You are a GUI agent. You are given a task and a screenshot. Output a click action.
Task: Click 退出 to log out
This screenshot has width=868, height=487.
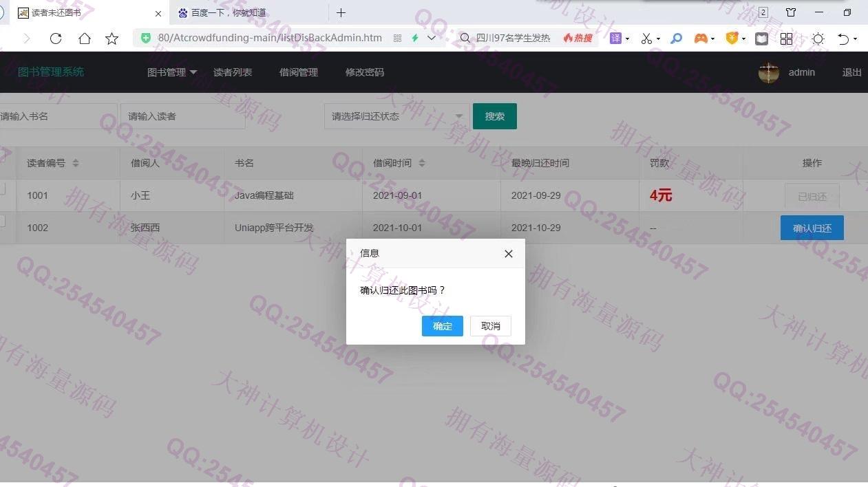tap(852, 72)
